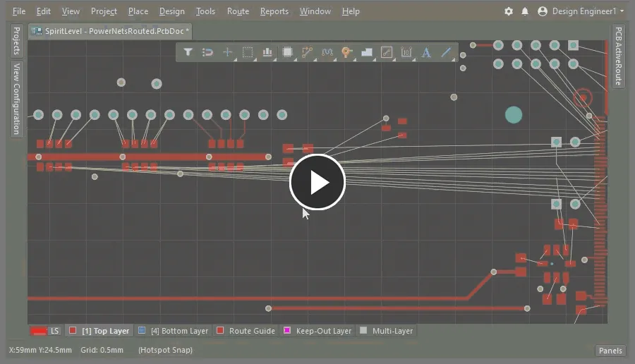The image size is (635, 364).
Task: Click the place via tool
Action: [346, 52]
